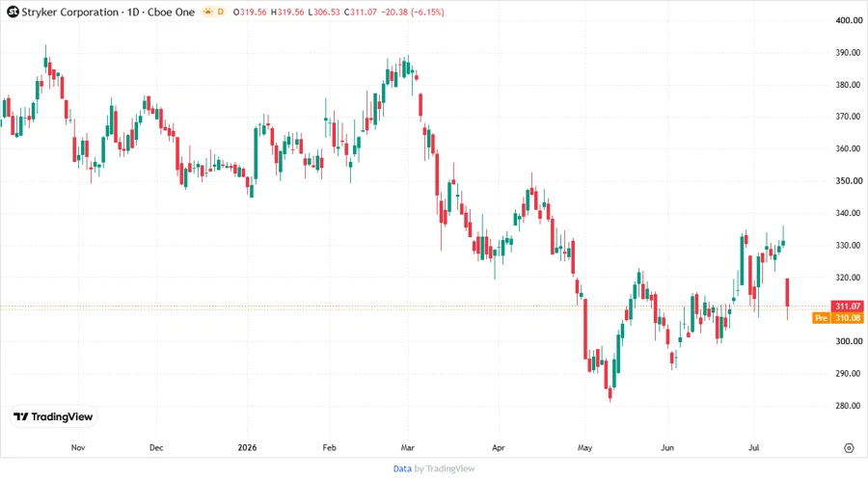
Task: Click the Cboe One exchange label
Action: point(171,12)
